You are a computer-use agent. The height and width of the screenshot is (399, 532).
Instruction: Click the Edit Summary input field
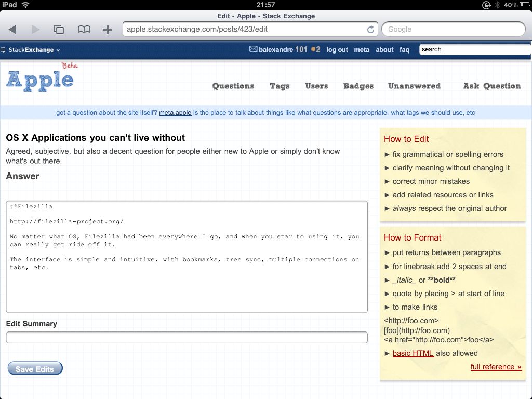187,337
